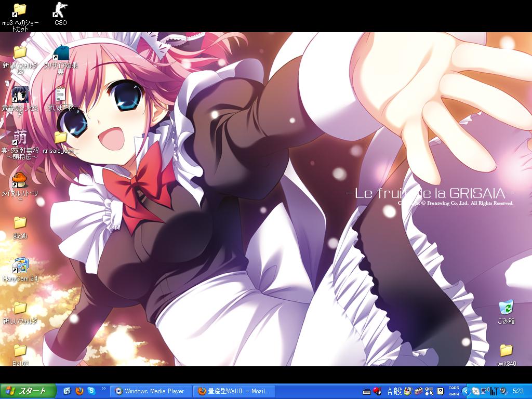Open the mp3 shortcut folder icon
The image size is (532, 399).
20,10
